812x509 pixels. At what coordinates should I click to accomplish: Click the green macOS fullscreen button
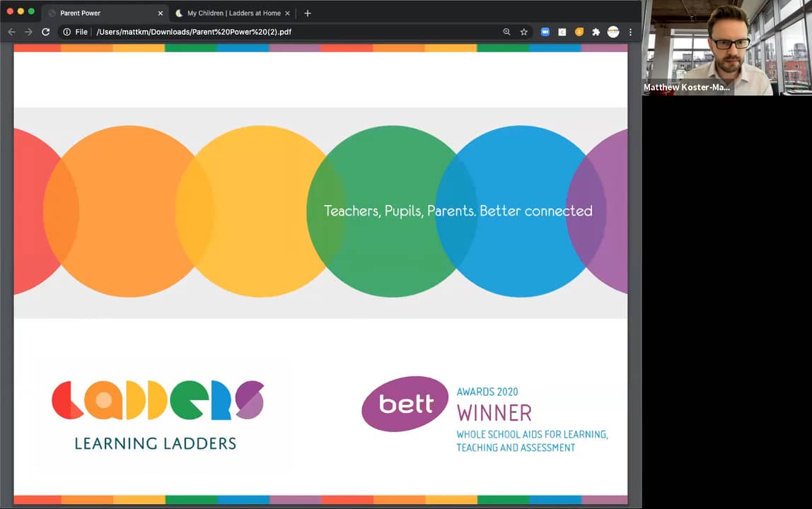tap(31, 11)
